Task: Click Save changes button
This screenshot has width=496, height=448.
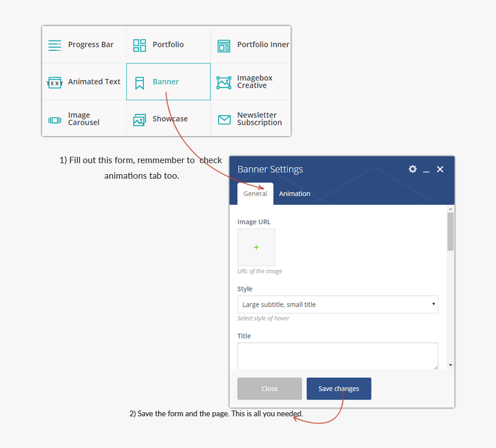Action: coord(339,389)
